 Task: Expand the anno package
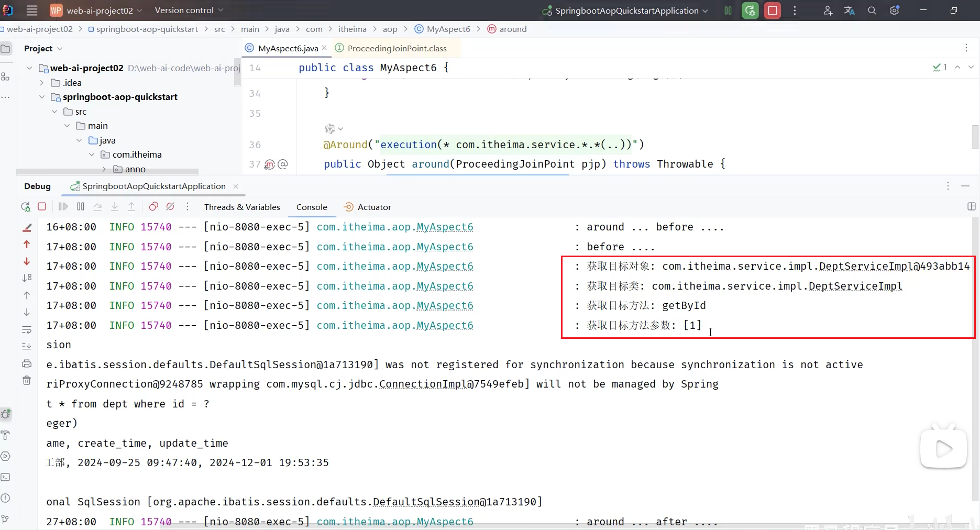[x=104, y=169]
